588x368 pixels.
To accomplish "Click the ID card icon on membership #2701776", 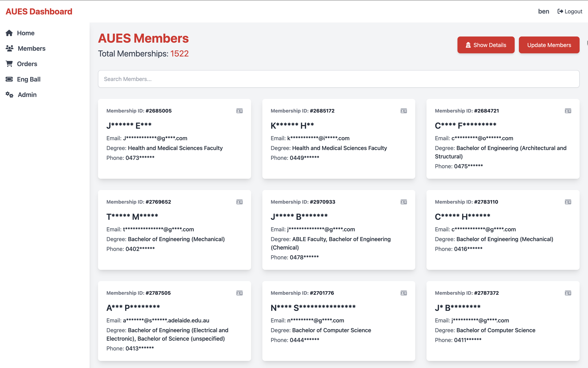I will tap(404, 293).
